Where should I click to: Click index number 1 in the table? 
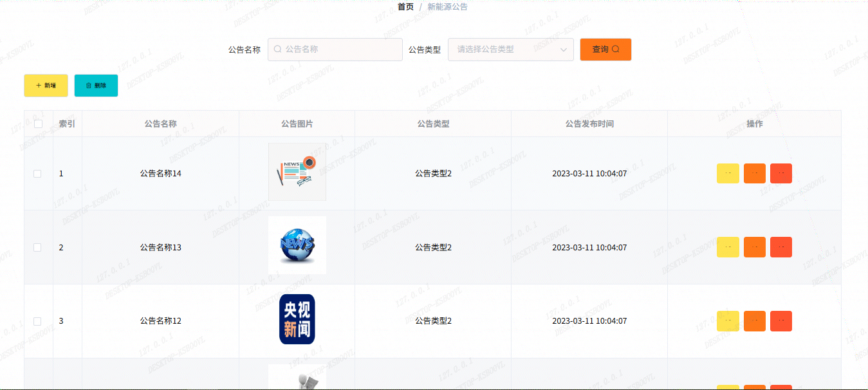pos(61,174)
